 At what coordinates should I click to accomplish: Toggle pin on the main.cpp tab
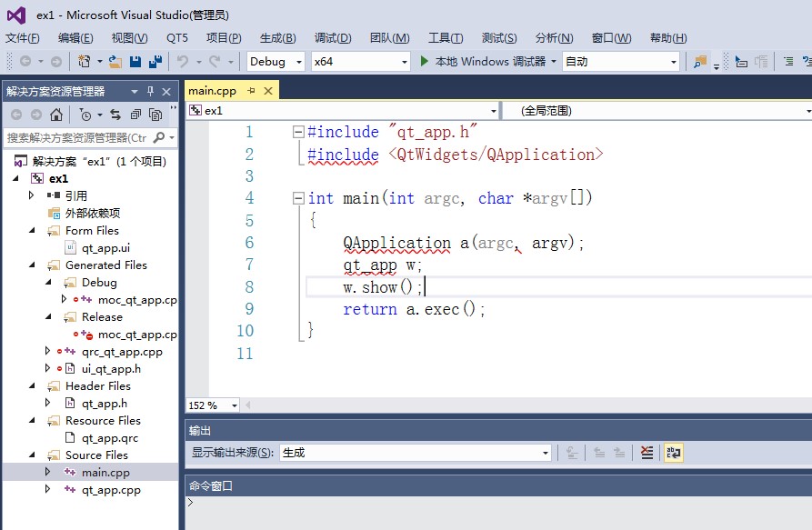pyautogui.click(x=252, y=90)
